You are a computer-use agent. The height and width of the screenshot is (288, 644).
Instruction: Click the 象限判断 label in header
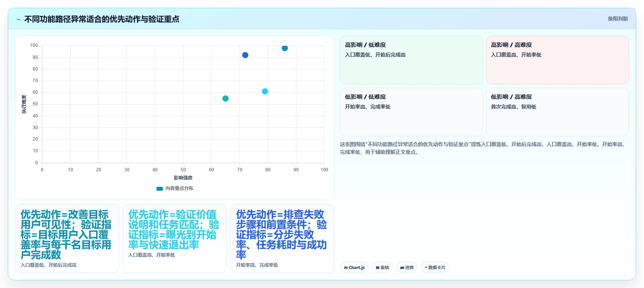(x=618, y=19)
